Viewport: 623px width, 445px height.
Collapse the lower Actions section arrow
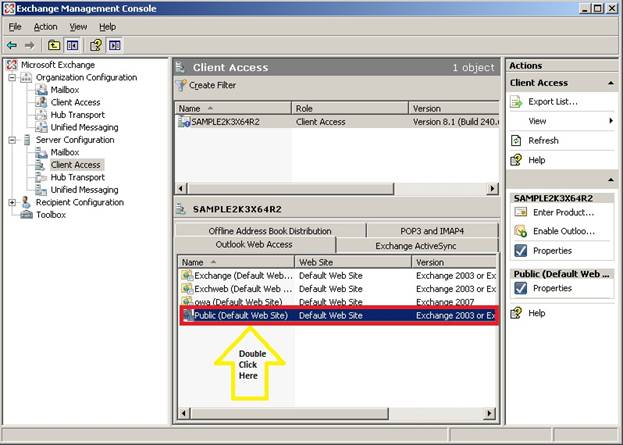[611, 180]
